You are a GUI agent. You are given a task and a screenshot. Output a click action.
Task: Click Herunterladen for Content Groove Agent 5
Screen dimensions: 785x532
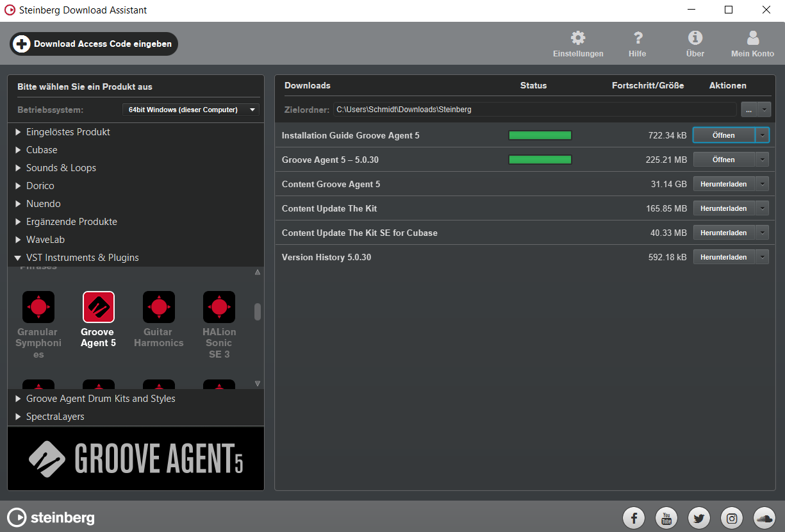[x=724, y=184]
